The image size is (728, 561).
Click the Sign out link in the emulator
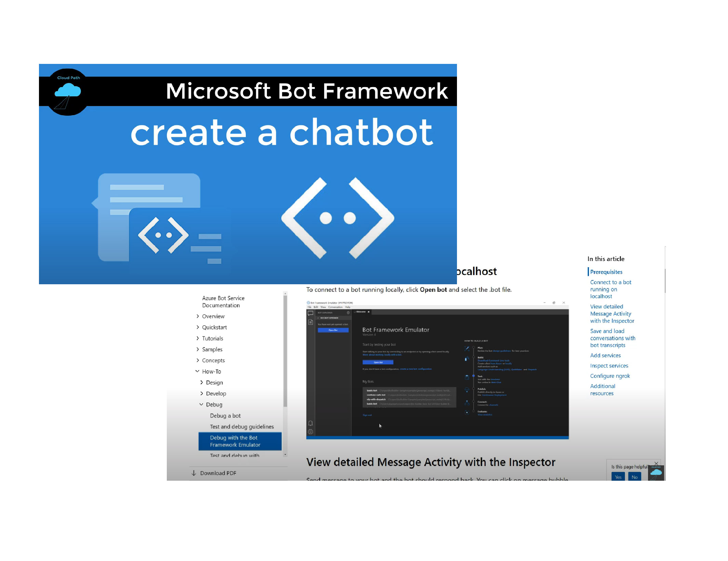(367, 415)
